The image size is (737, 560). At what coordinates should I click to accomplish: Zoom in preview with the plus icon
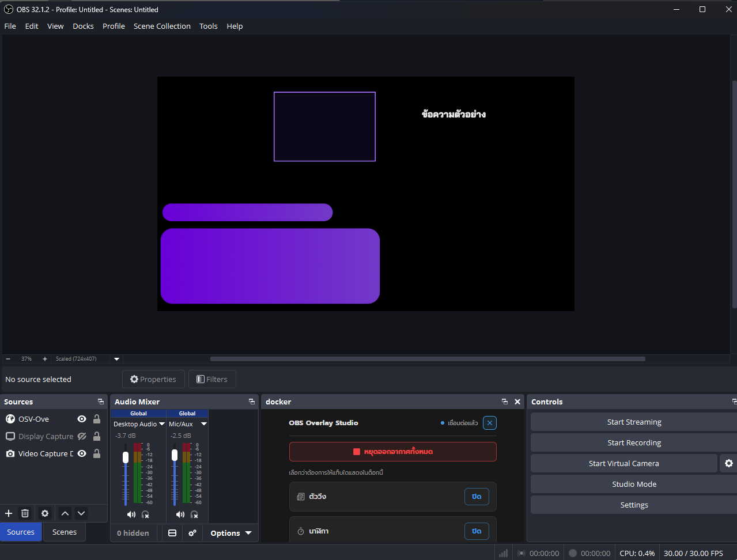pos(45,358)
